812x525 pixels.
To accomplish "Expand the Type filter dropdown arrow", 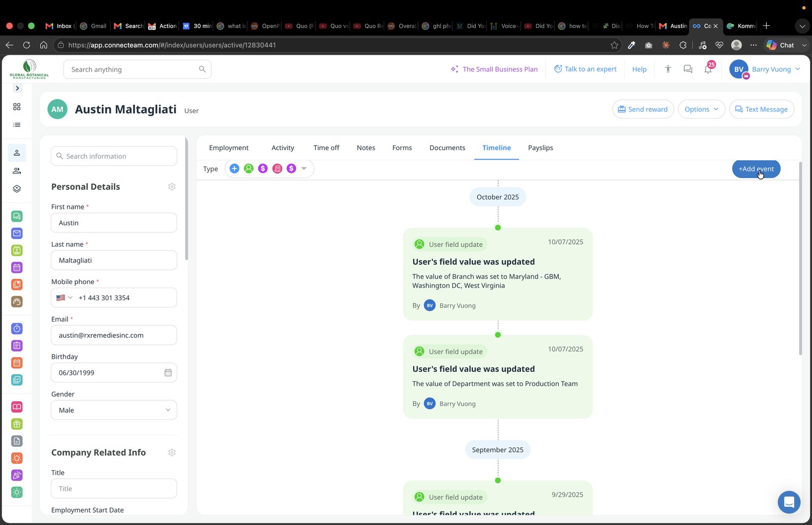I will tap(304, 168).
